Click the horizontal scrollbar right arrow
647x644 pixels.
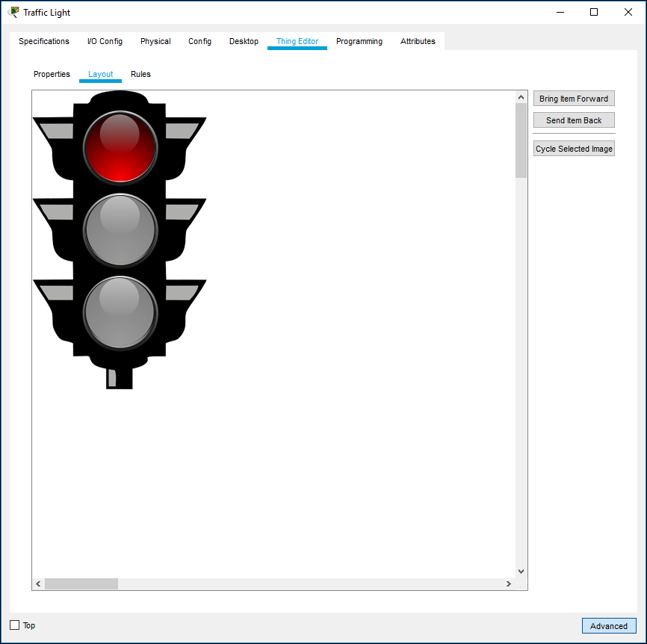[508, 583]
